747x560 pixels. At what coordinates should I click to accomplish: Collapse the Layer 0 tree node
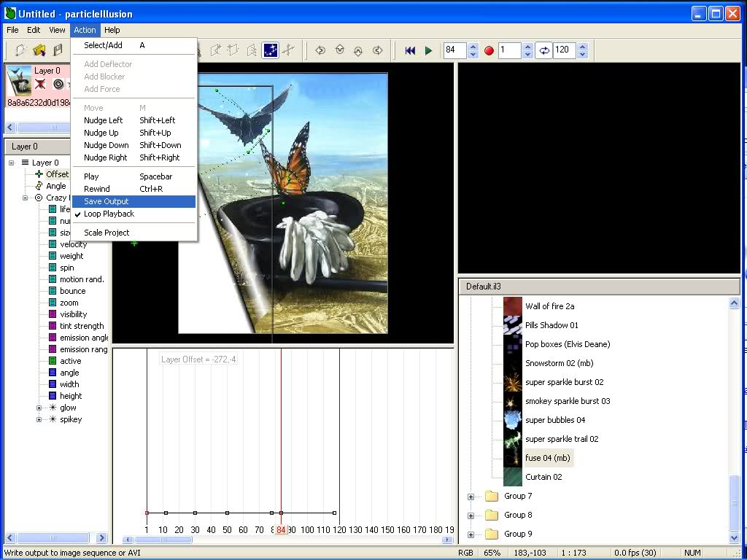point(12,163)
